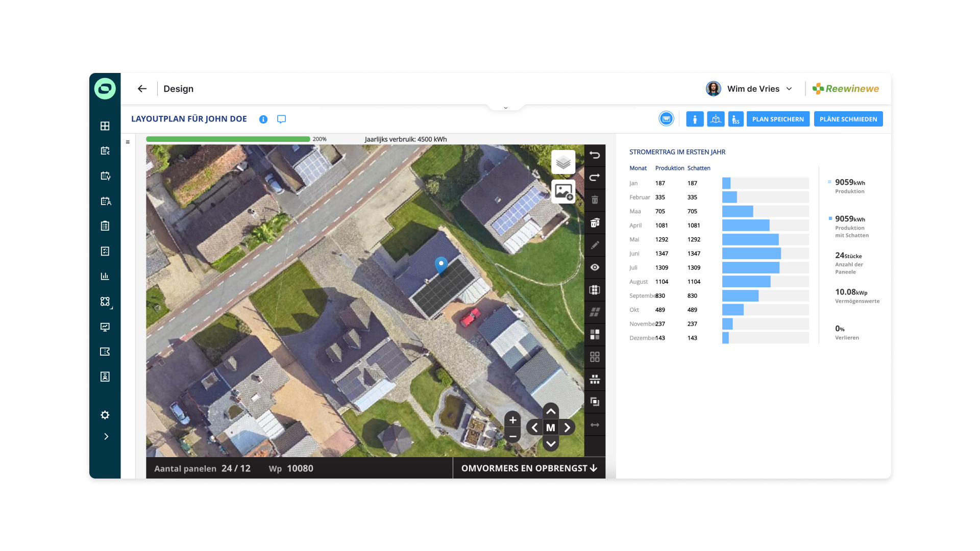Viewport: 980px width, 551px height.
Task: Click the Juni production bar
Action: [x=751, y=254]
